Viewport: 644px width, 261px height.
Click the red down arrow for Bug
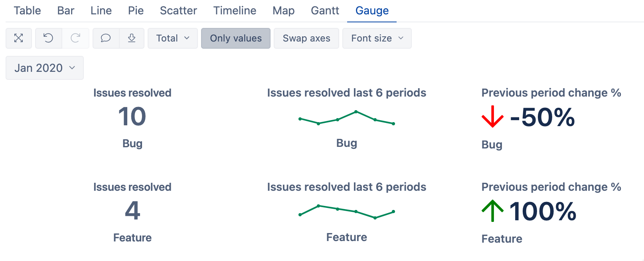pos(492,117)
